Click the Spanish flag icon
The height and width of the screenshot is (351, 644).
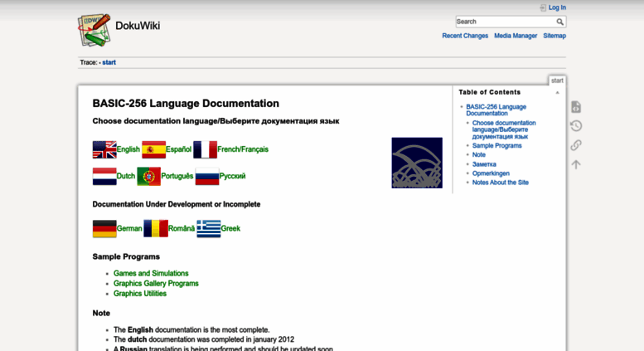pyautogui.click(x=153, y=149)
